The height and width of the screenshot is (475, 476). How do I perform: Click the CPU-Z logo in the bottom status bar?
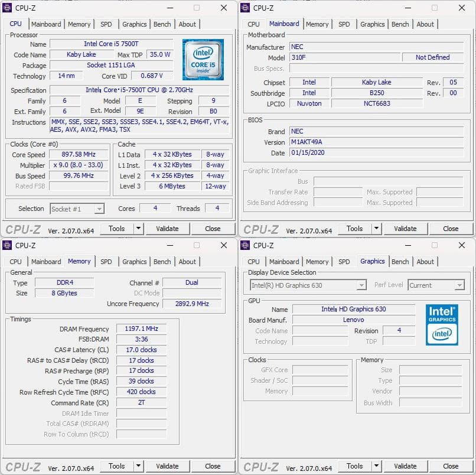[22, 228]
